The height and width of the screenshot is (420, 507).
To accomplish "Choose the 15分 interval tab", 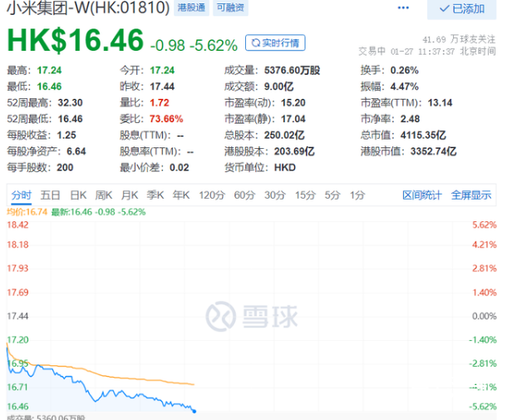I will [x=305, y=195].
